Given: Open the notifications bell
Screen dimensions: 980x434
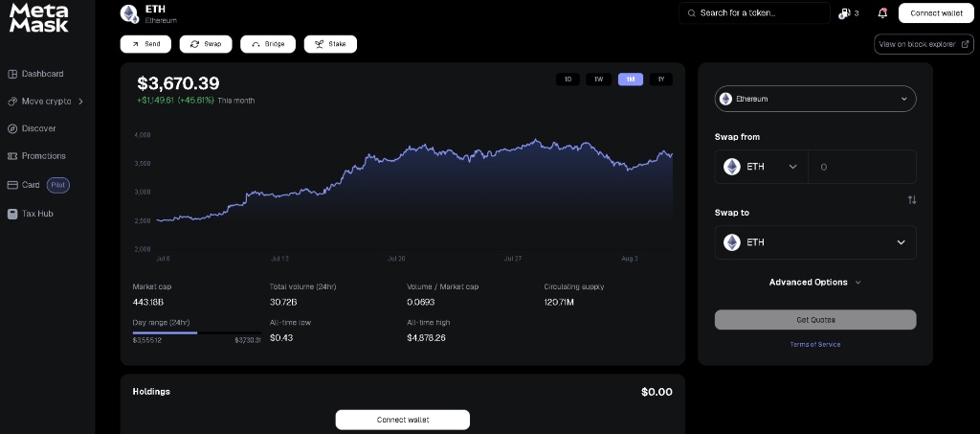Looking at the screenshot, I should [882, 13].
